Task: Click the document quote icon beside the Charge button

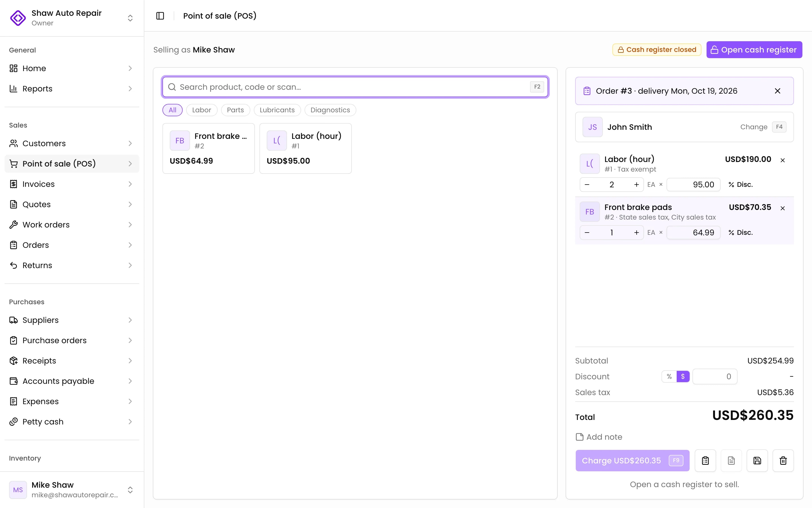Action: 731,460
